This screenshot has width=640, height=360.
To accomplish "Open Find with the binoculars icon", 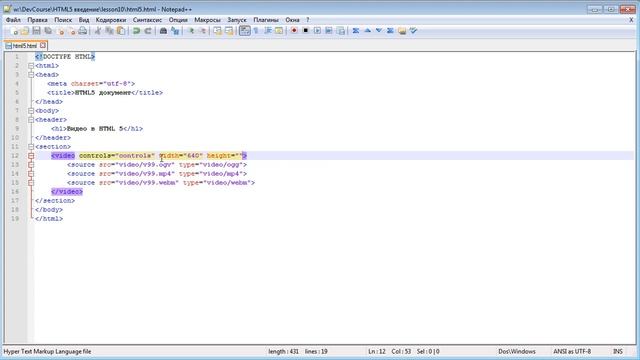I will [163, 31].
